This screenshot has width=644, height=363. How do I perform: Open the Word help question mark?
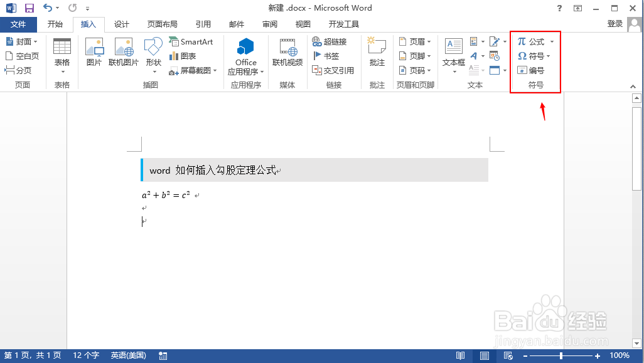click(559, 8)
